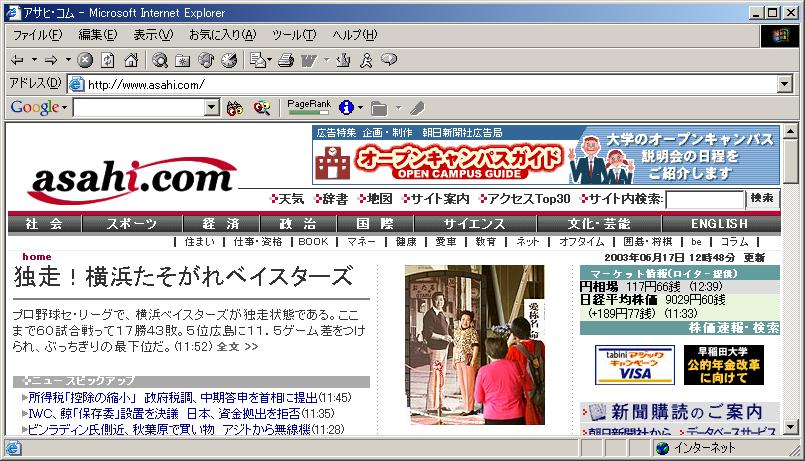This screenshot has width=805, height=461.
Task: Click the Google toolbar folder up icon
Action: tap(379, 108)
